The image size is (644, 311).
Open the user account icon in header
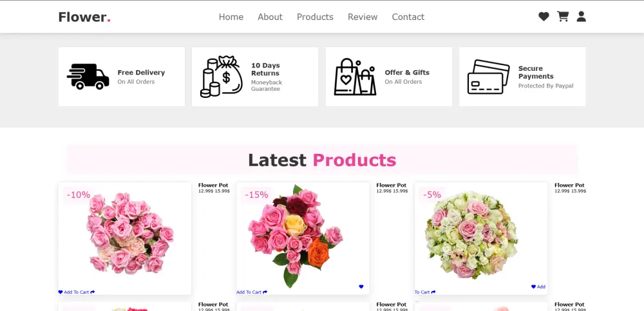pos(581,17)
